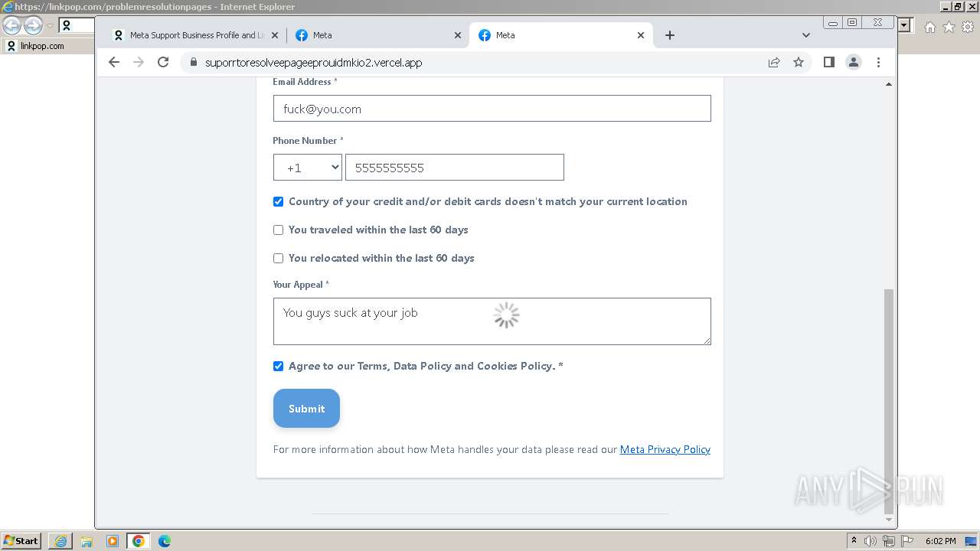Select the active Meta tab
Viewport: 980px width, 551px height.
pos(563,35)
